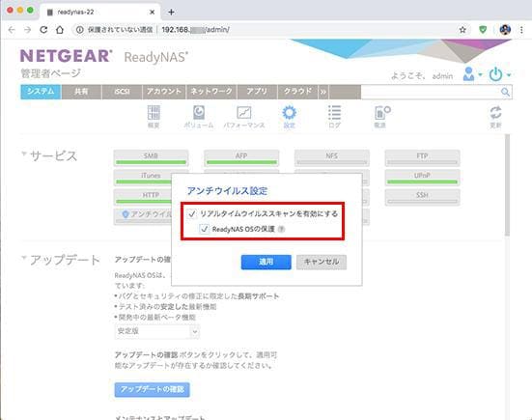Screen dimensions: 532x420
Task: Toggle the HTTP service
Action: [143, 197]
